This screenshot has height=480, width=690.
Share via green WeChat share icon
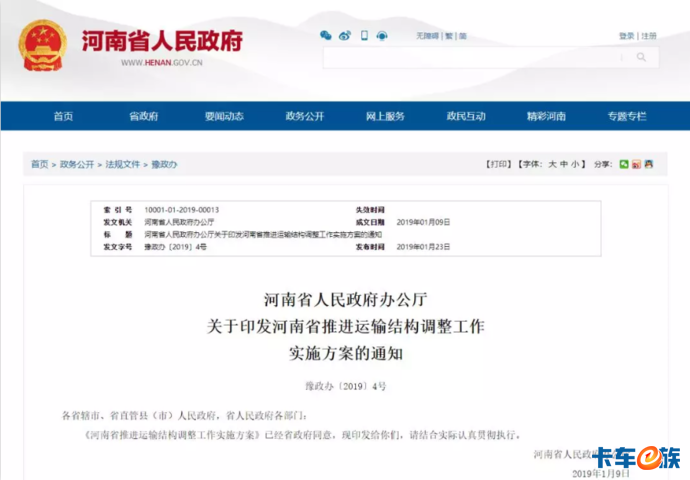point(624,163)
